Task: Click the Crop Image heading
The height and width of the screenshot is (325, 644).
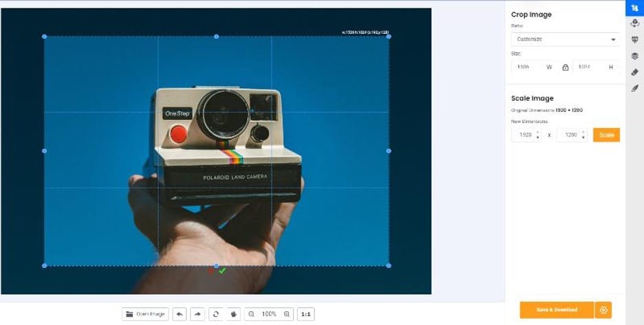Action: pos(531,14)
